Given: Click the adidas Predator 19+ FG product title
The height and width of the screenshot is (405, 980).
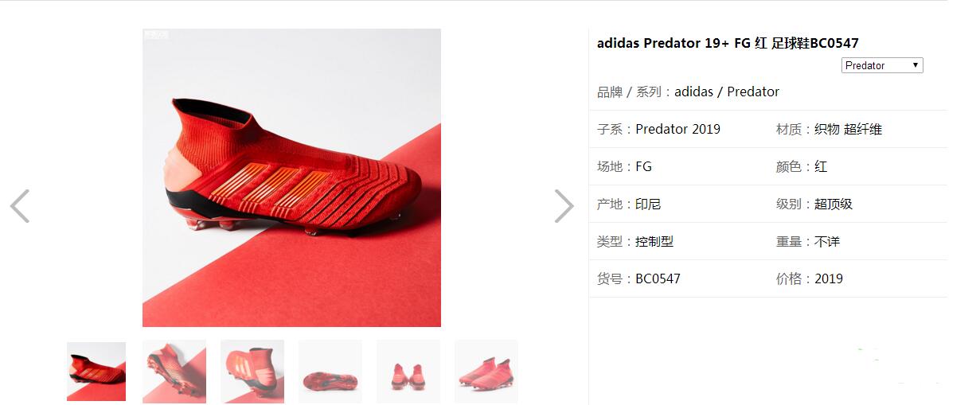Looking at the screenshot, I should click(728, 43).
